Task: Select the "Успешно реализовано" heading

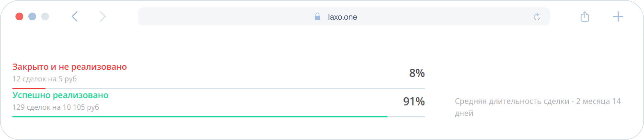Action: point(60,95)
